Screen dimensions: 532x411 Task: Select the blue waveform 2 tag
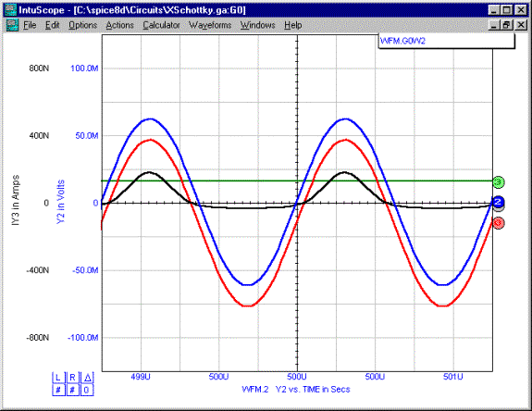[x=498, y=202]
